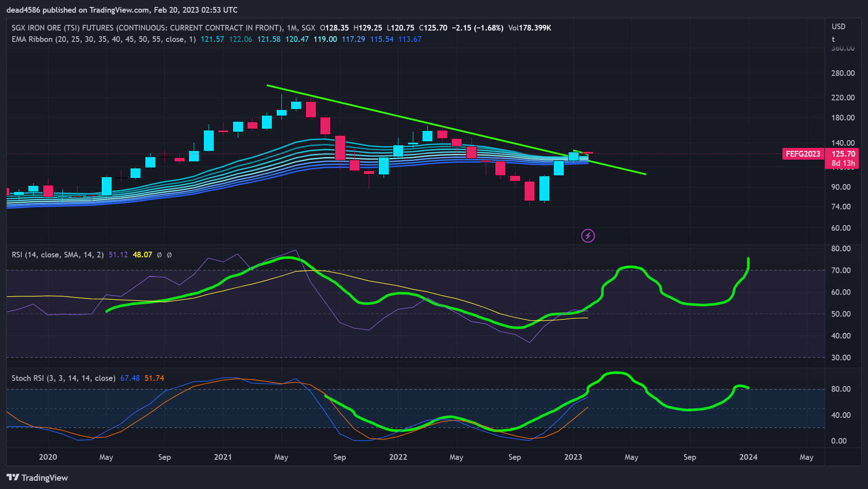Image resolution: width=868 pixels, height=489 pixels.
Task: Click the 180.00 price axis label
Action: [x=843, y=118]
